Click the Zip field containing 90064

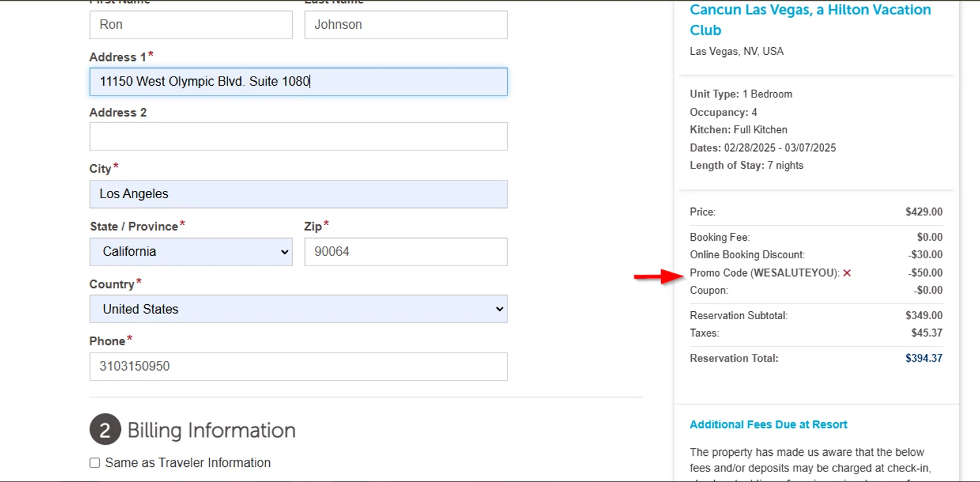406,252
